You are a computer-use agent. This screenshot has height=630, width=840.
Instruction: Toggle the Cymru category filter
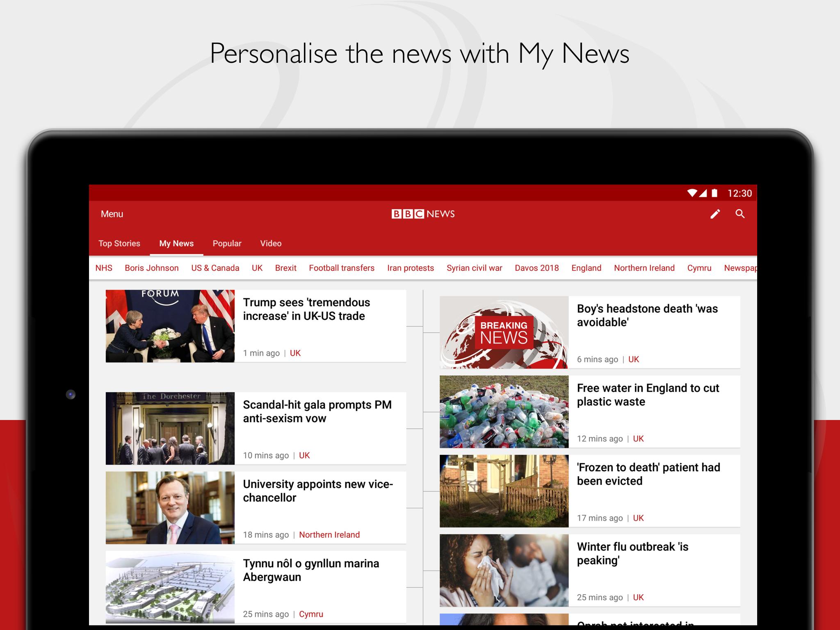pos(700,267)
